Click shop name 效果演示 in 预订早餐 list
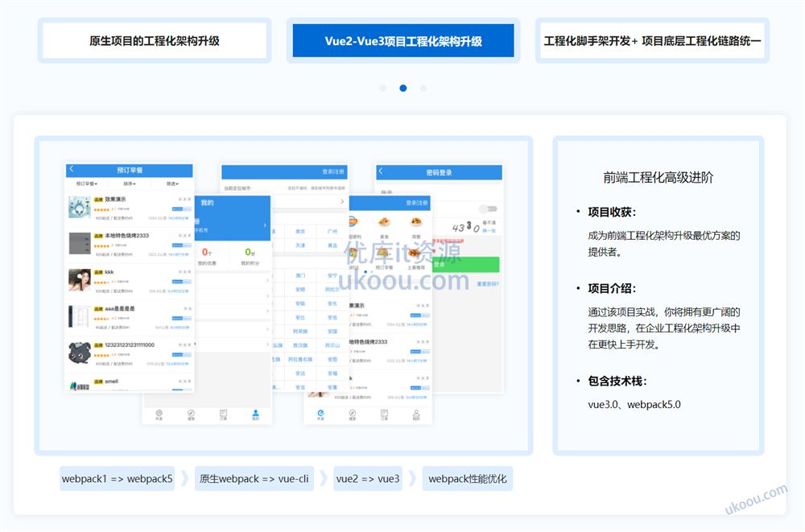The height and width of the screenshot is (532, 805). point(115,200)
